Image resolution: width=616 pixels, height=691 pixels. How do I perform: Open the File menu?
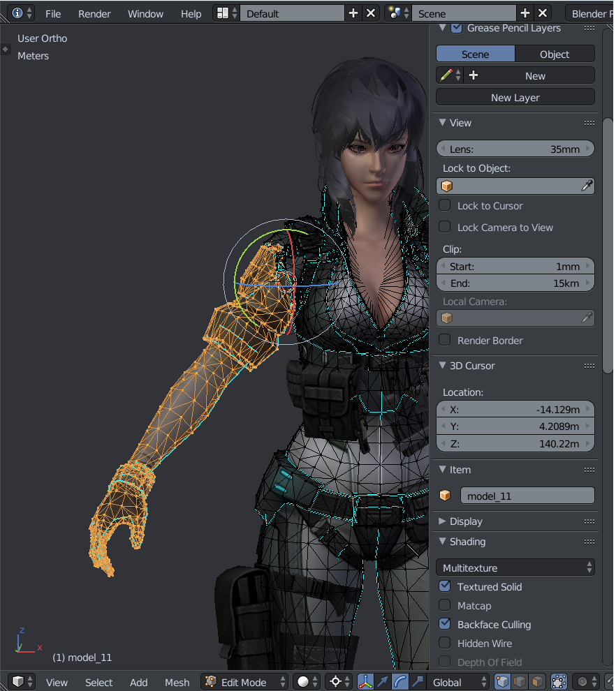pyautogui.click(x=53, y=14)
